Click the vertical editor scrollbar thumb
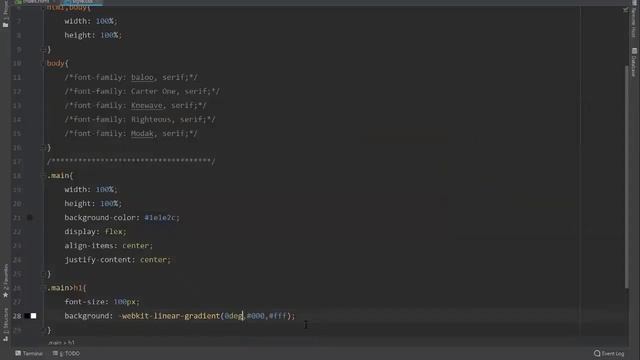Image resolution: width=640 pixels, height=360 pixels. 627,176
